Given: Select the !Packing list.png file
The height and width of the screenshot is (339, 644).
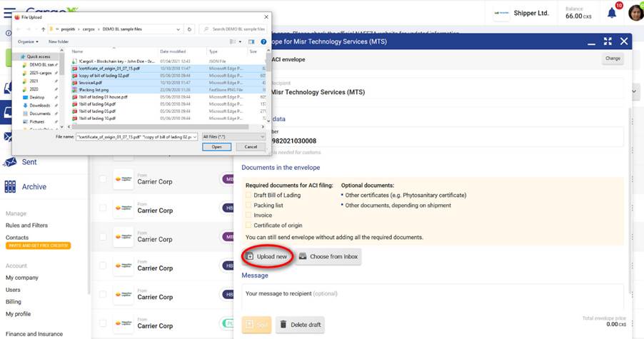Looking at the screenshot, I should (168, 90).
